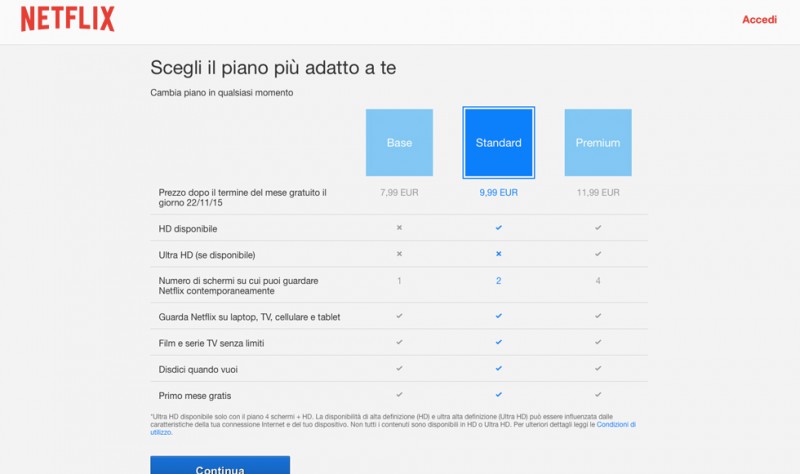Click the Guarda Netflix su laptop checkmark under Premium
Viewport: 800px width, 474px height.
598,316
